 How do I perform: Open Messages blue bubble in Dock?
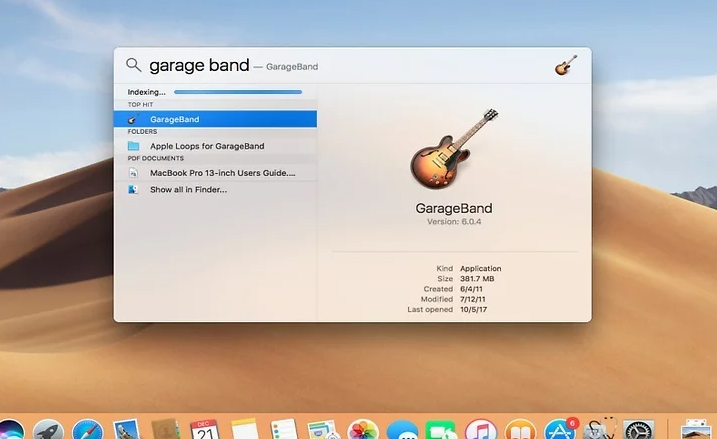point(402,430)
